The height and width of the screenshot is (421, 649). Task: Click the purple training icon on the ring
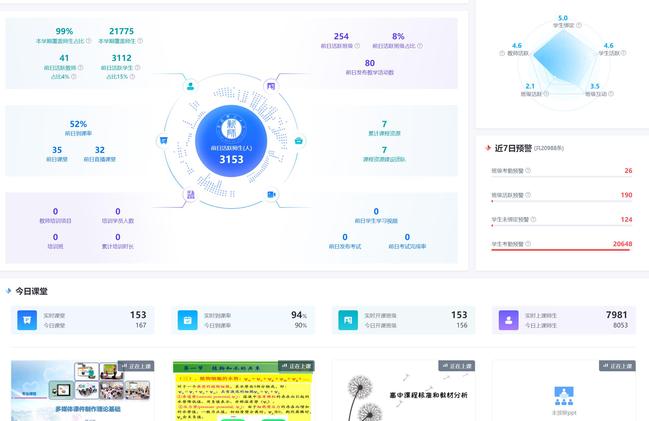click(x=190, y=195)
